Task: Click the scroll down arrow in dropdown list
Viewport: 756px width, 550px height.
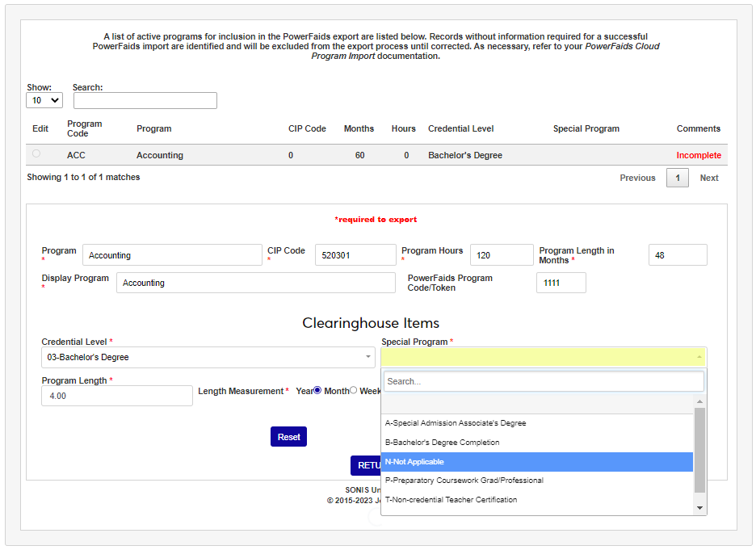Action: [x=699, y=508]
